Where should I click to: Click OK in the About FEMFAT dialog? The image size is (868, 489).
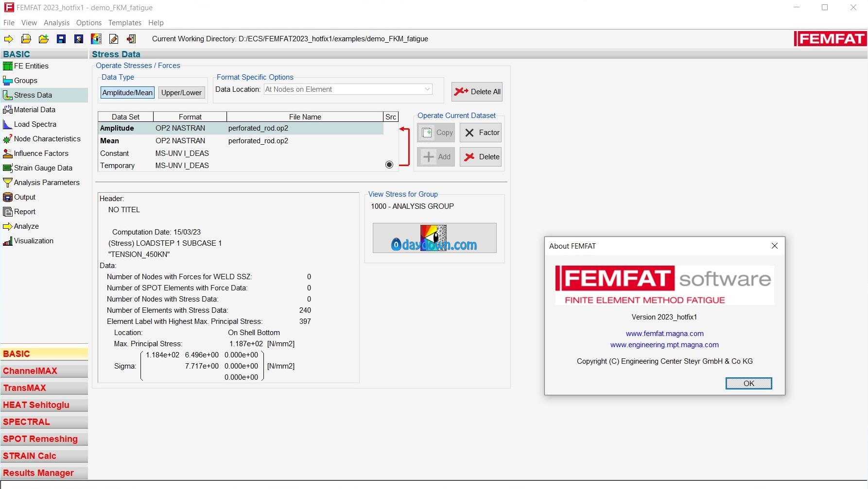(x=749, y=384)
